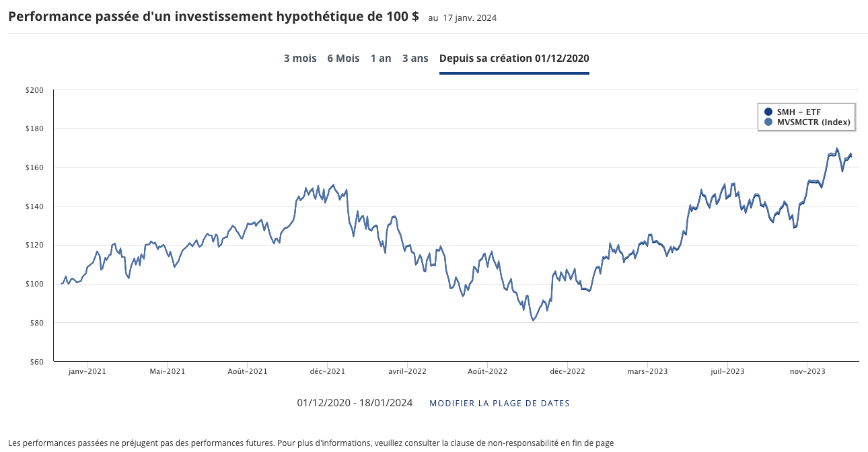
Task: Toggle SMH - ETF legend marker
Action: [768, 112]
